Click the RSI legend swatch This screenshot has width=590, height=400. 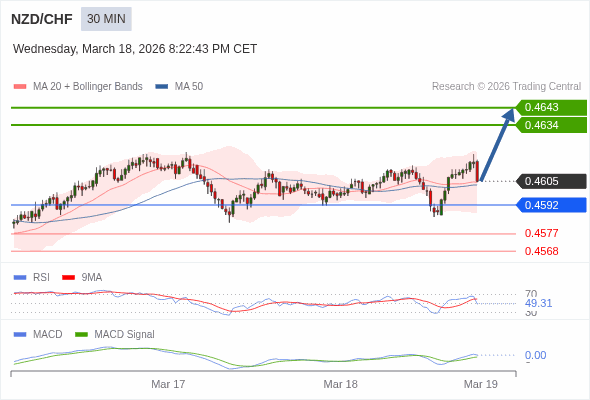[20, 278]
